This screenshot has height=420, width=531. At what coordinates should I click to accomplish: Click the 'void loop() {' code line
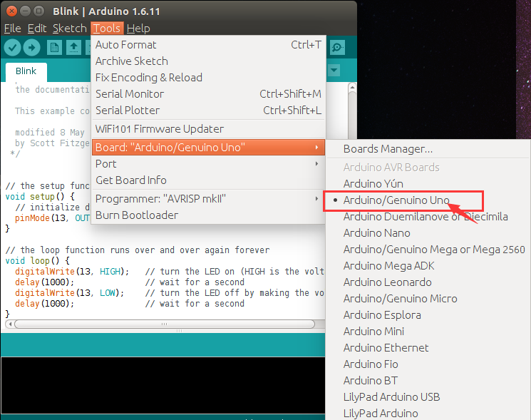(x=37, y=261)
